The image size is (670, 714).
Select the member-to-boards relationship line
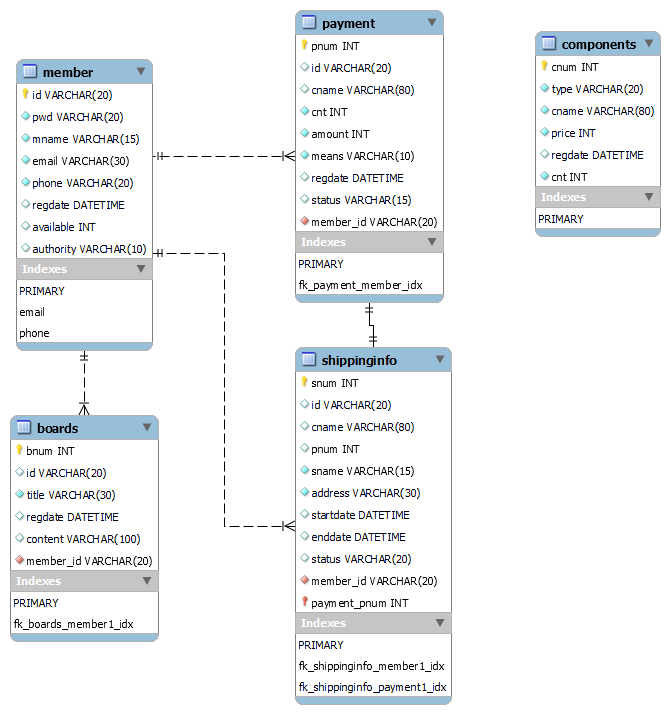click(84, 382)
